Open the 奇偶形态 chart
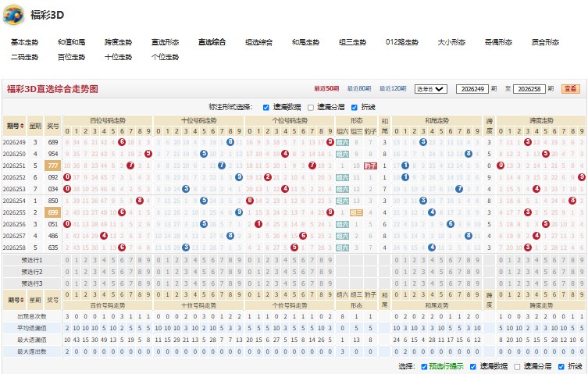Screen dimensions: 588x374 (498, 42)
